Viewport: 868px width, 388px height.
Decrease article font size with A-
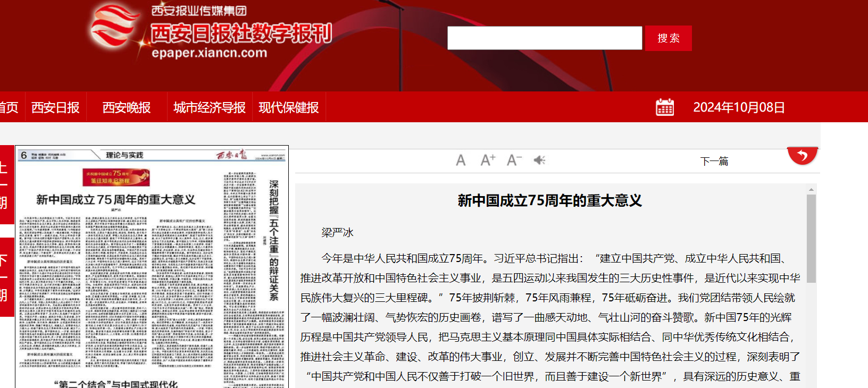[514, 160]
